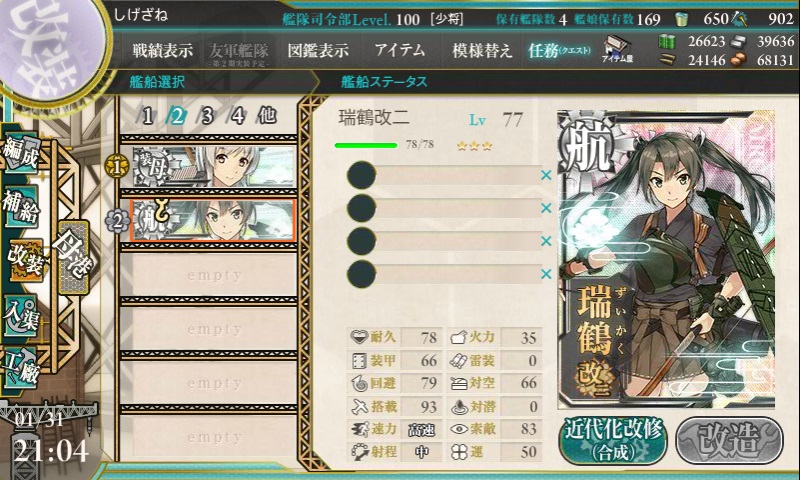Click the 改造 remodel button
This screenshot has width=801, height=480.
tap(729, 441)
